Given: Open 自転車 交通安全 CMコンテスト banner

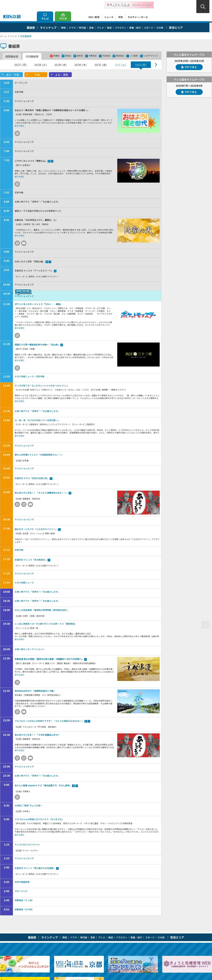Looking at the screenshot, I should [x=133, y=964].
